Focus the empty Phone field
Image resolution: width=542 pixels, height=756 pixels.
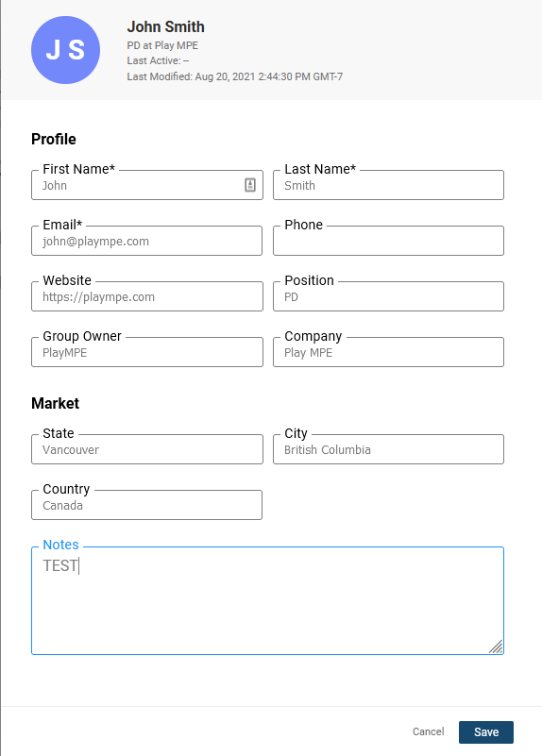pos(388,241)
